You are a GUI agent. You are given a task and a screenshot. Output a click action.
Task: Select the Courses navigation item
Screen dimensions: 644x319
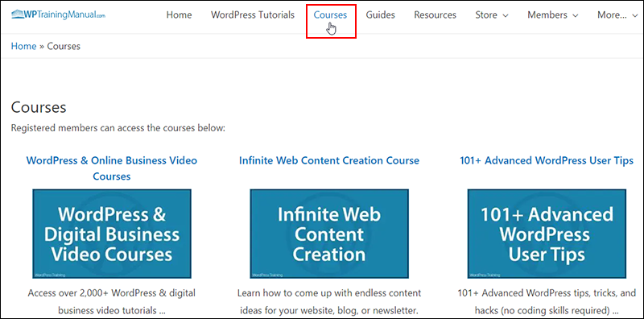pyautogui.click(x=330, y=15)
